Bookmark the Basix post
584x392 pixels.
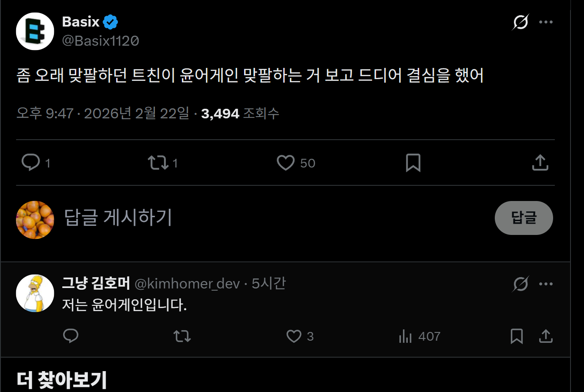point(413,163)
